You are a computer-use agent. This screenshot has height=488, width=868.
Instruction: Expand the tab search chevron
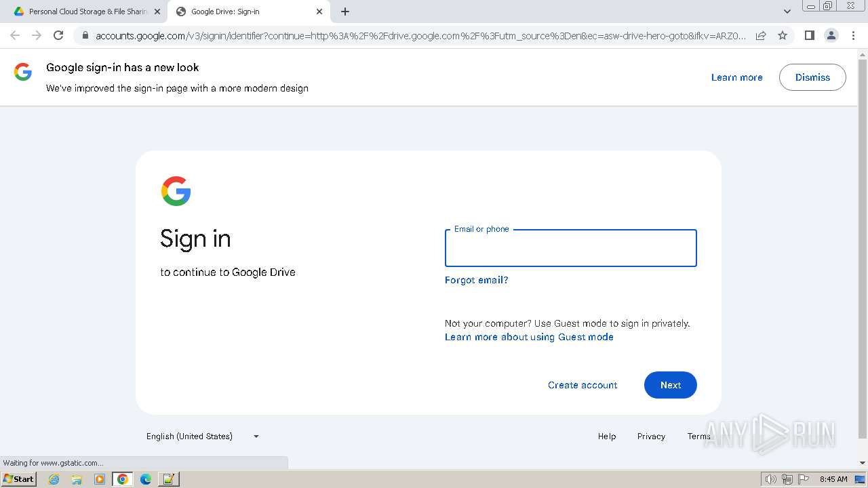[787, 12]
